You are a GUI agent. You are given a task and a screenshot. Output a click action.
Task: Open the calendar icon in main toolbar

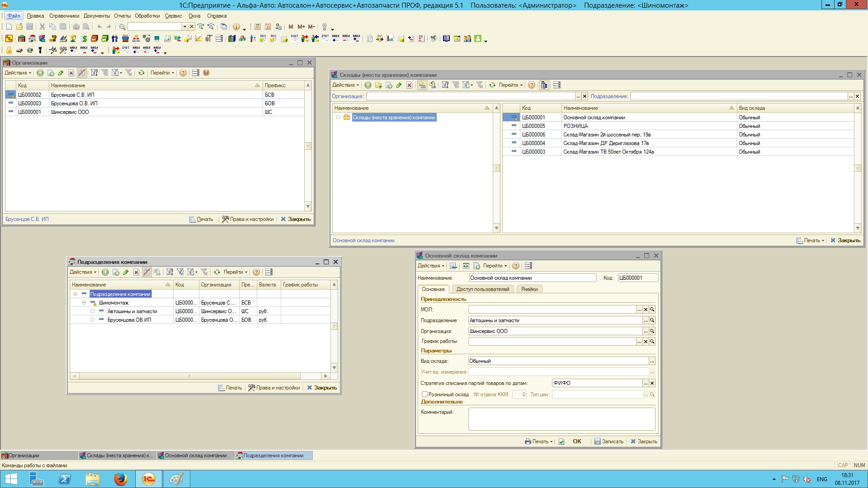tap(268, 27)
